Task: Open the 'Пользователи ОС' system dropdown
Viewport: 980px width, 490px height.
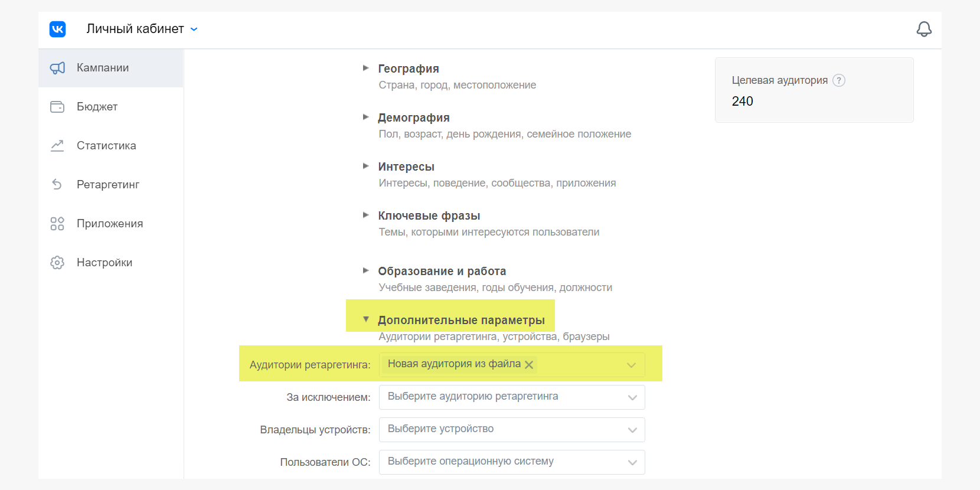Action: point(511,462)
